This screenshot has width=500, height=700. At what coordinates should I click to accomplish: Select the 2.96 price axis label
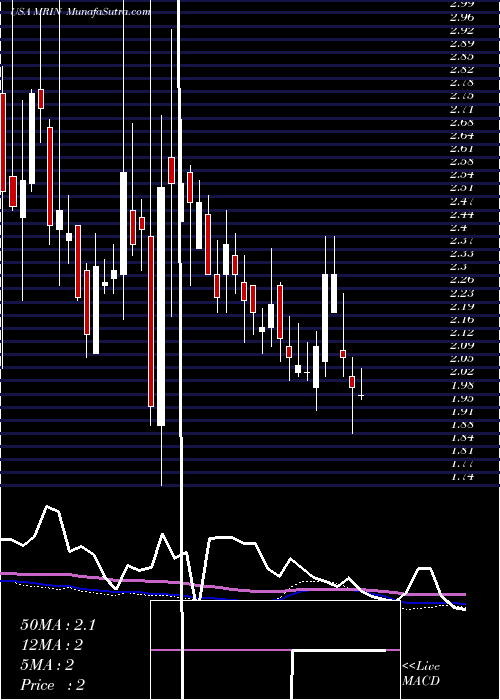(462, 17)
